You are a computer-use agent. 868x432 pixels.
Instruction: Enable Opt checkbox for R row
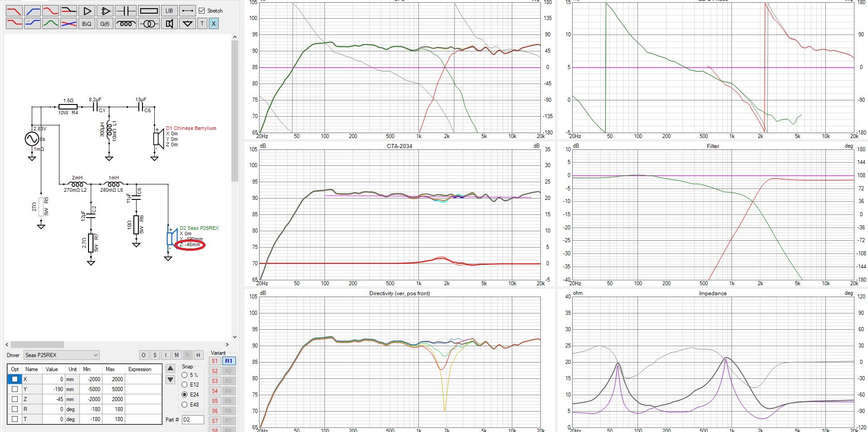pyautogui.click(x=15, y=409)
